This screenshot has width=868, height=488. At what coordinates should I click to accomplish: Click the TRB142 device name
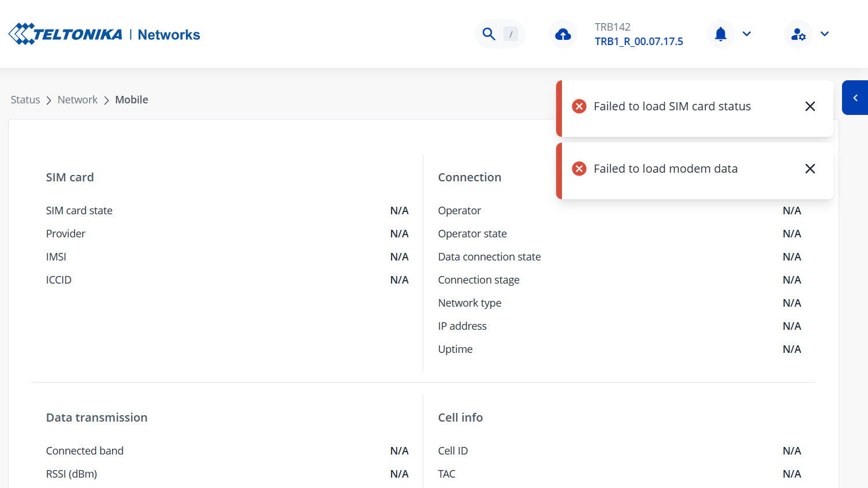pyautogui.click(x=612, y=27)
